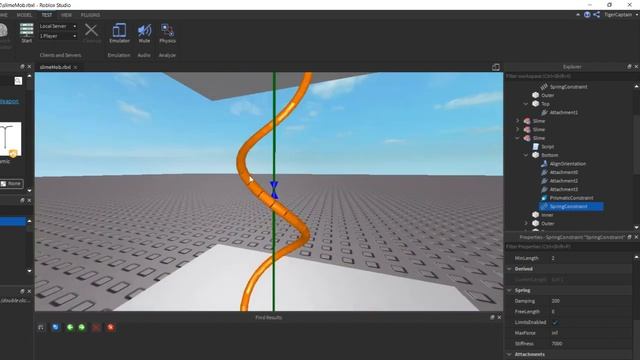Click the dark red stop icon in Find Results
The image size is (640, 360).
pyautogui.click(x=96, y=327)
